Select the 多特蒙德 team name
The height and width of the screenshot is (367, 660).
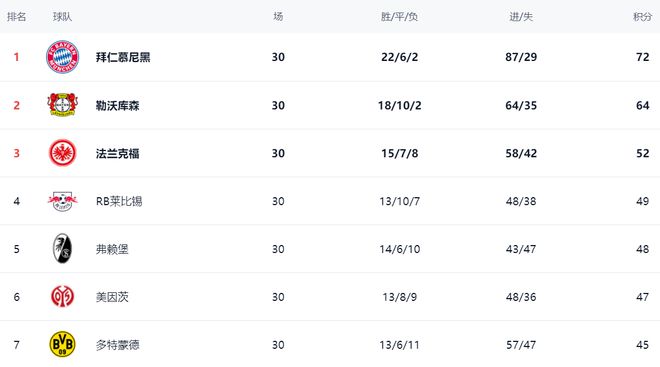tap(117, 345)
